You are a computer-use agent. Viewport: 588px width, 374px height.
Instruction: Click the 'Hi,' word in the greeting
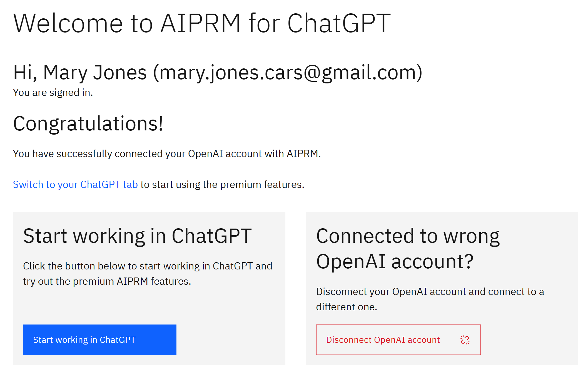pyautogui.click(x=25, y=73)
